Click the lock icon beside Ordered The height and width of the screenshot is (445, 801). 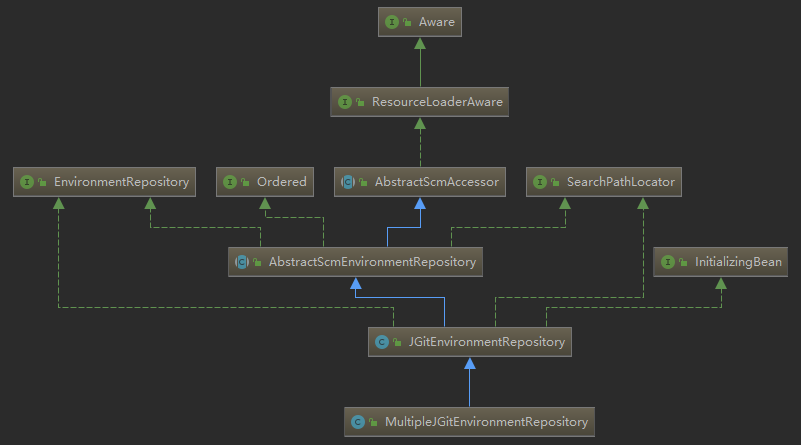click(245, 182)
